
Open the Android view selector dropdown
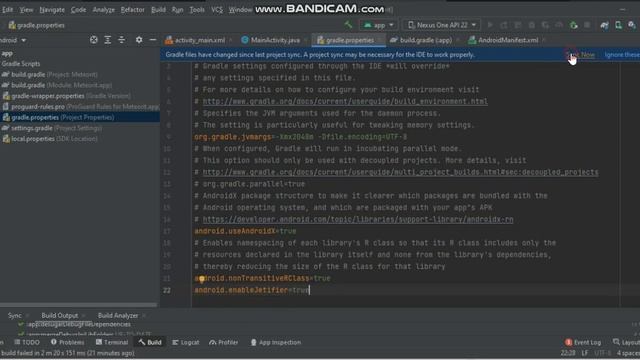coord(13,40)
